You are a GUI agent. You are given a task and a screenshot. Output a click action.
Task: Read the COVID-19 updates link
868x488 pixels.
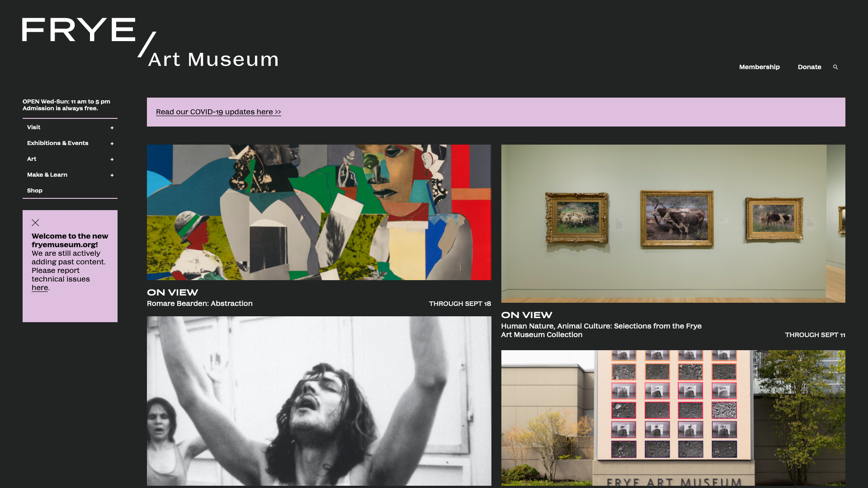tap(218, 112)
